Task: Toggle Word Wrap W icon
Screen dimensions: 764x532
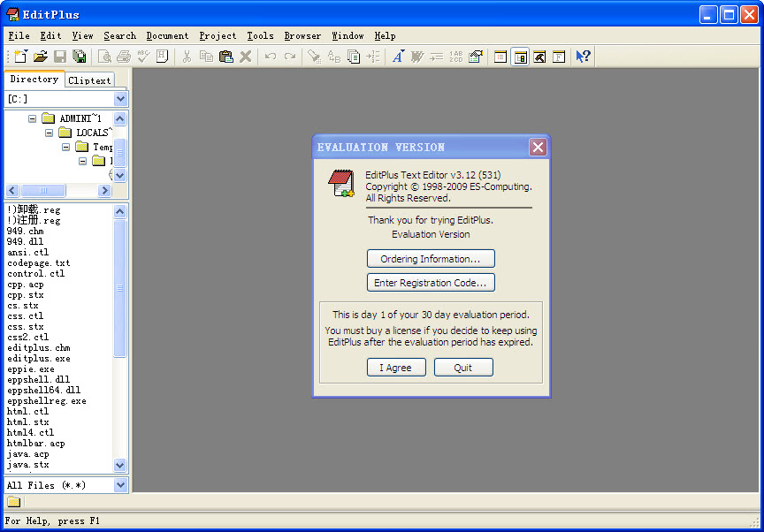Action: point(417,57)
